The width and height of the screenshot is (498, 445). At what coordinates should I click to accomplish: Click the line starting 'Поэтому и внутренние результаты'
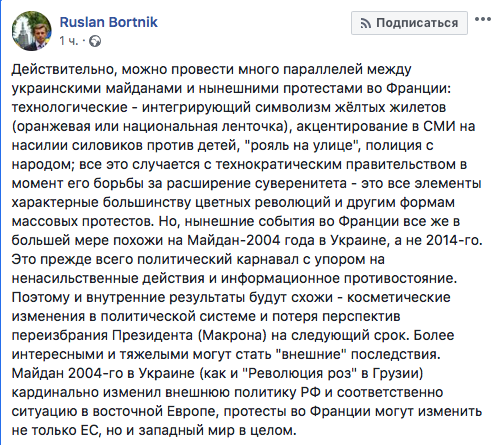point(231,297)
